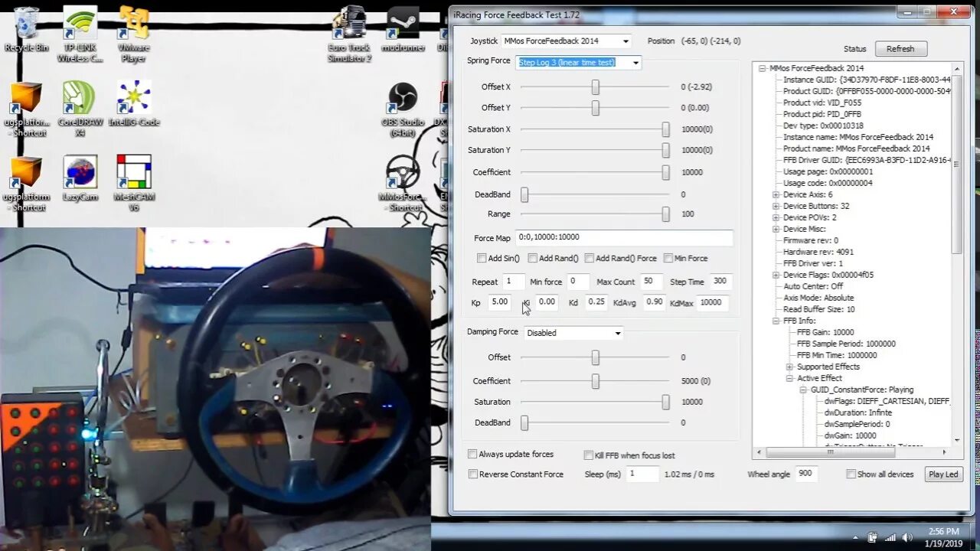Toggle Always update forces checkbox
This screenshot has height=551, width=980.
coord(472,454)
